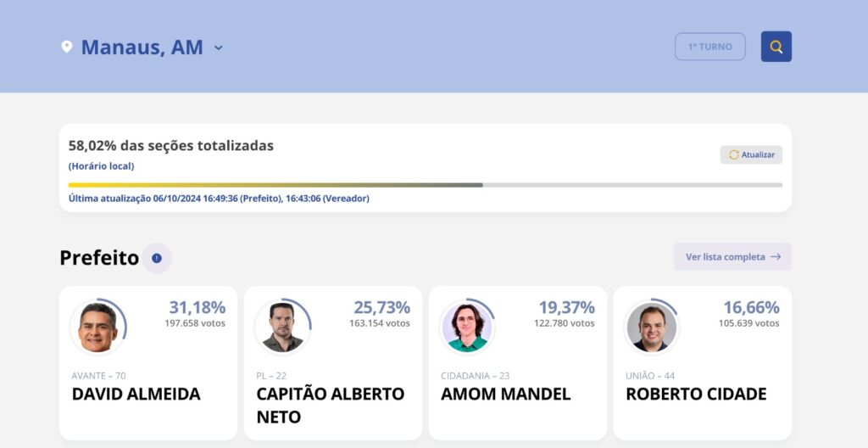Viewport: 868px width, 448px height.
Task: Click the Prefeito info exclamation icon
Action: (157, 258)
